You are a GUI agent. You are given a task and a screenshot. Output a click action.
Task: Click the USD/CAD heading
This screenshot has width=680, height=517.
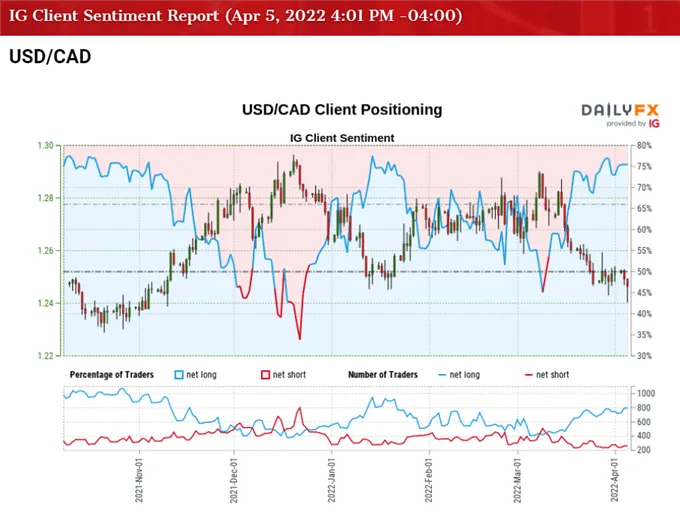(50, 56)
